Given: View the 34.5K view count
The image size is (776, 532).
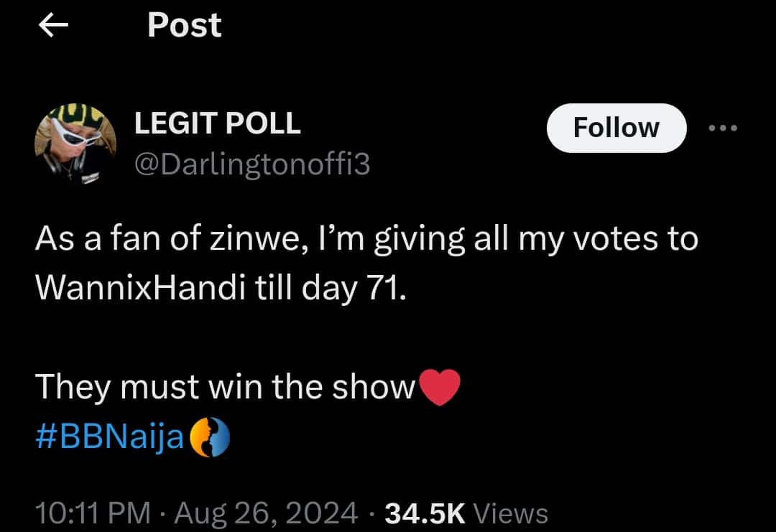Looking at the screenshot, I should (425, 513).
